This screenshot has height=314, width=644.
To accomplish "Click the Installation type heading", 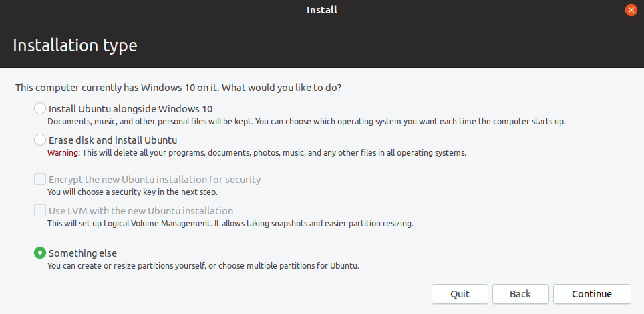I will 75,46.
